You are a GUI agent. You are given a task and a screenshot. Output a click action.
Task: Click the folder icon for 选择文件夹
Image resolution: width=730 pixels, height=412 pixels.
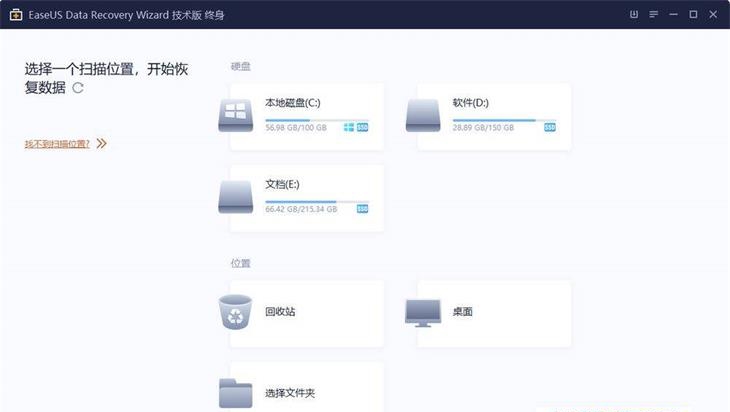[x=236, y=393]
